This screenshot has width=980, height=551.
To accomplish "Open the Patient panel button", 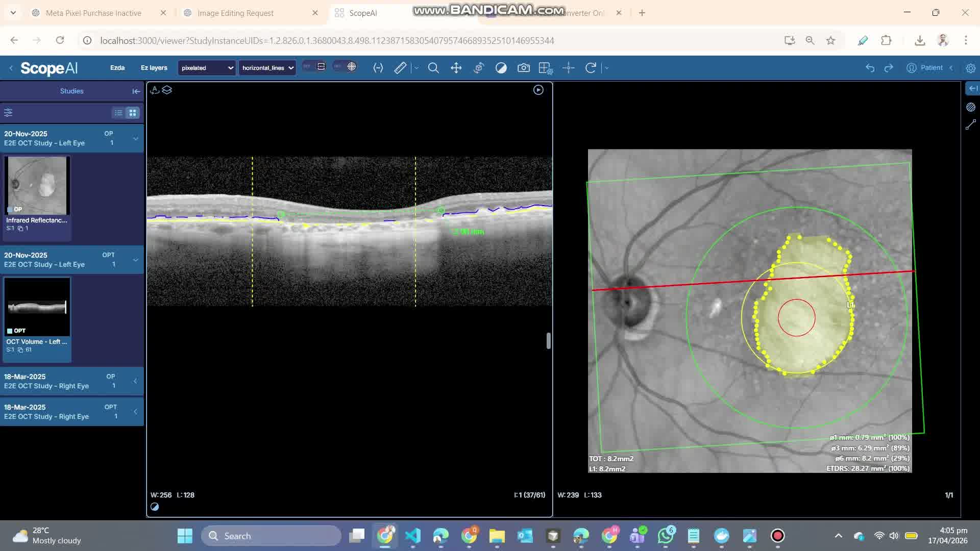I will (x=925, y=68).
